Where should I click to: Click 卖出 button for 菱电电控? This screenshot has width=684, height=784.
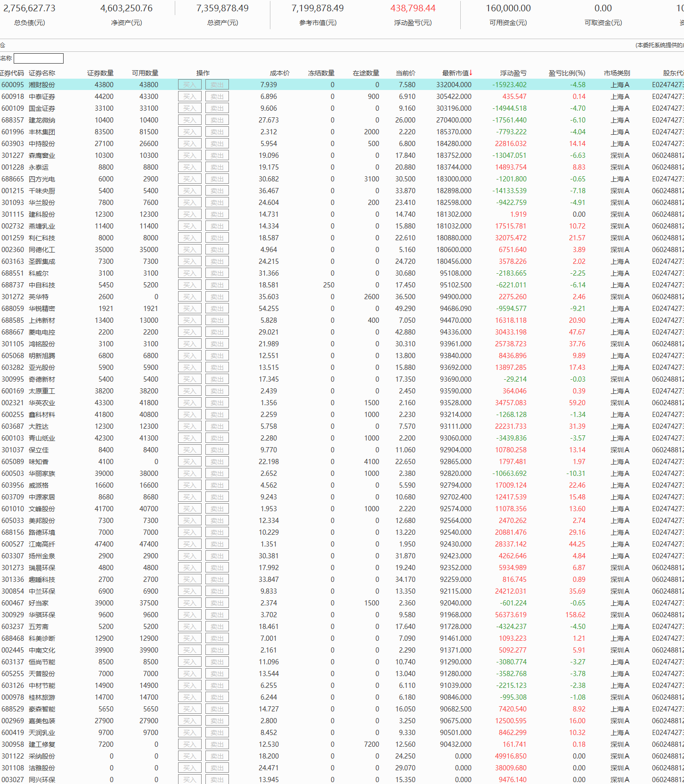coord(217,332)
